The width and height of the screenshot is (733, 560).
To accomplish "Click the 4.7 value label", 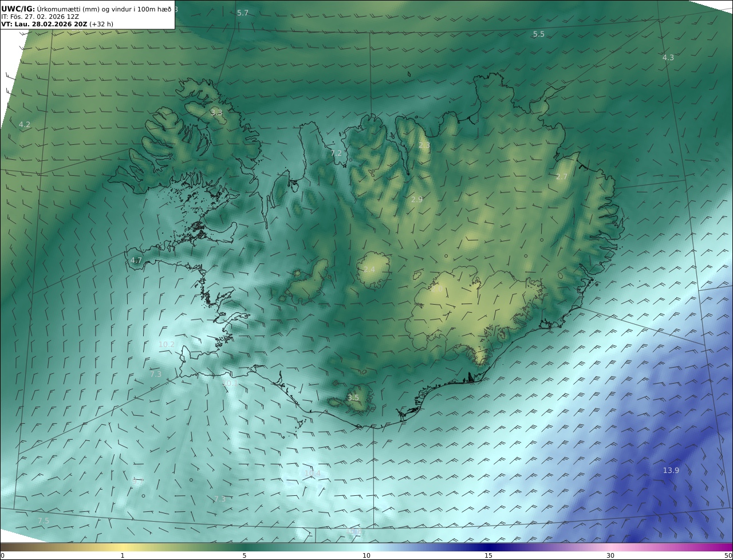I will point(136,260).
